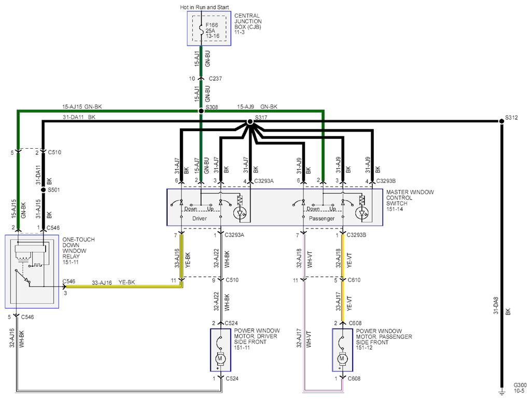Click the F166 fuse symbol
The width and height of the screenshot is (532, 400).
tap(201, 31)
